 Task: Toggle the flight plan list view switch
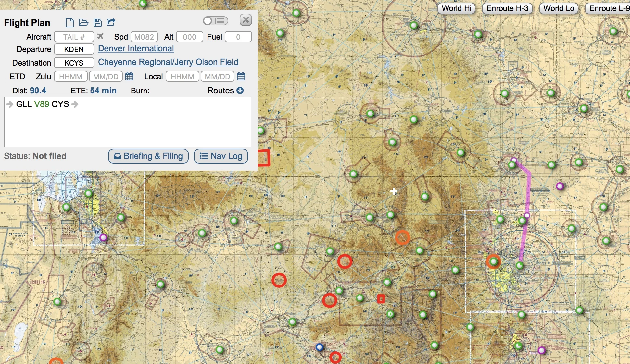[215, 21]
